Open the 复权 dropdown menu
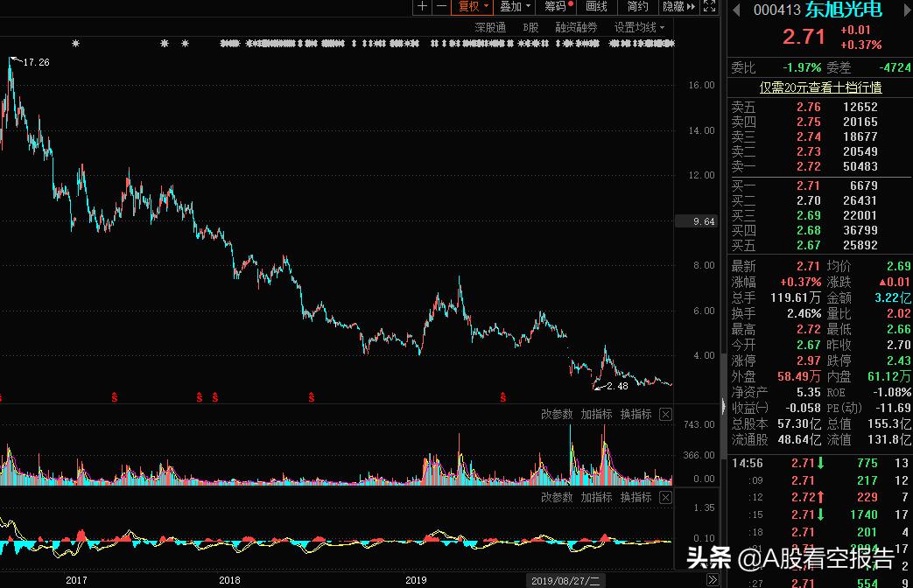 point(488,7)
